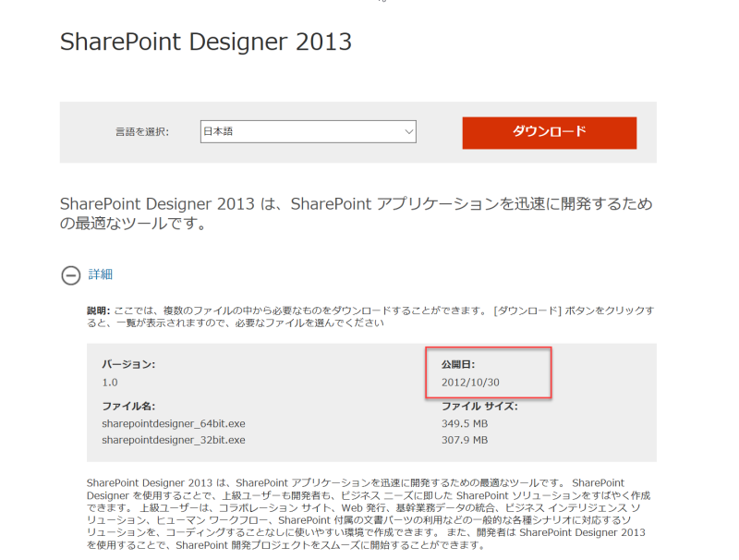The height and width of the screenshot is (560, 739).
Task: Click the large summary sentence under the download bar
Action: (x=357, y=213)
